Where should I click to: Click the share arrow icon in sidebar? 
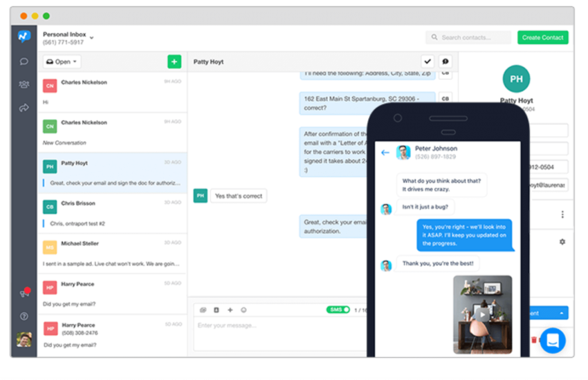pyautogui.click(x=24, y=107)
